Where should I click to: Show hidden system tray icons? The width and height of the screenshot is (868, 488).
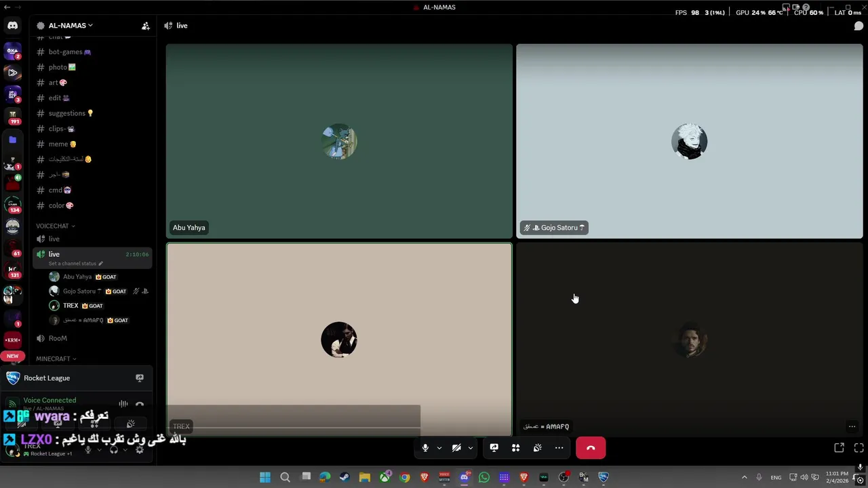(744, 477)
